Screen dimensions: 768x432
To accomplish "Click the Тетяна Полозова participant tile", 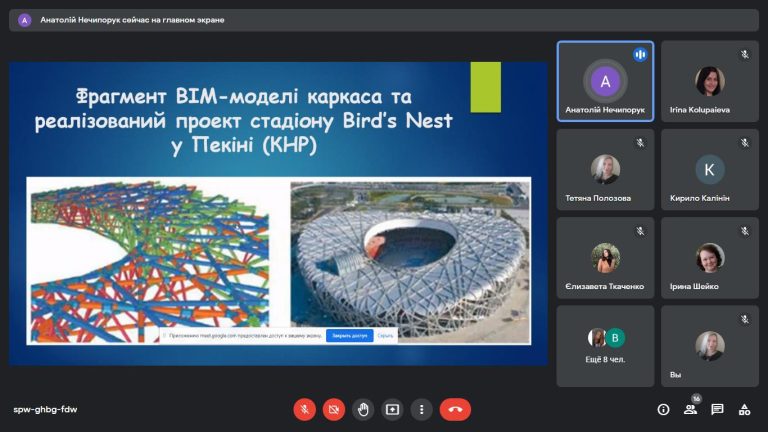I will (x=605, y=169).
